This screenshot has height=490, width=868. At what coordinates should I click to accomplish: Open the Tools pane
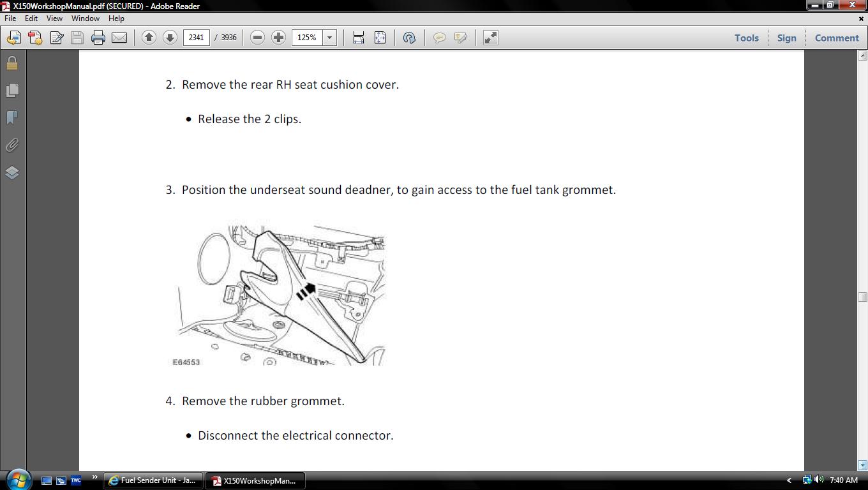tap(747, 38)
